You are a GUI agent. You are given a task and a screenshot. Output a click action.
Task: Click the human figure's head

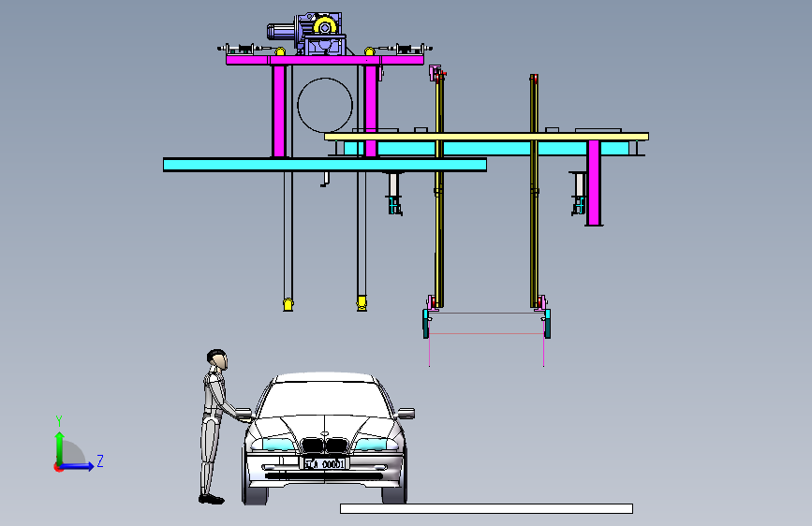217,359
